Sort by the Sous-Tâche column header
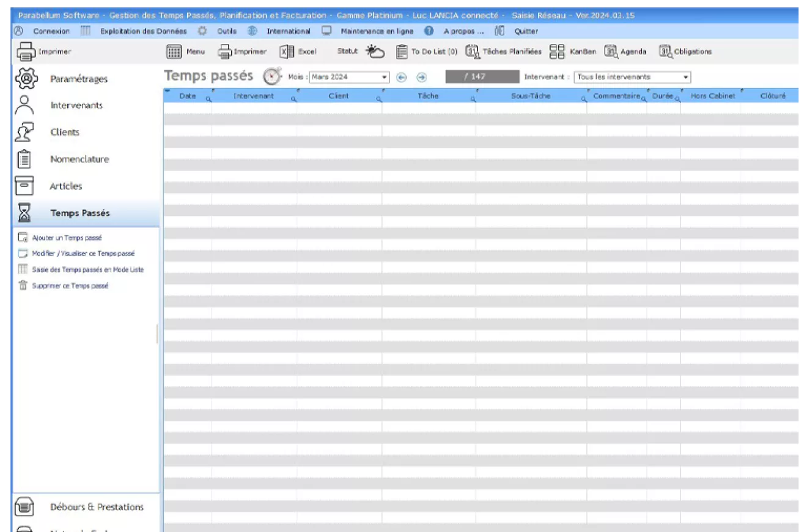This screenshot has height=532, width=807. [x=531, y=96]
